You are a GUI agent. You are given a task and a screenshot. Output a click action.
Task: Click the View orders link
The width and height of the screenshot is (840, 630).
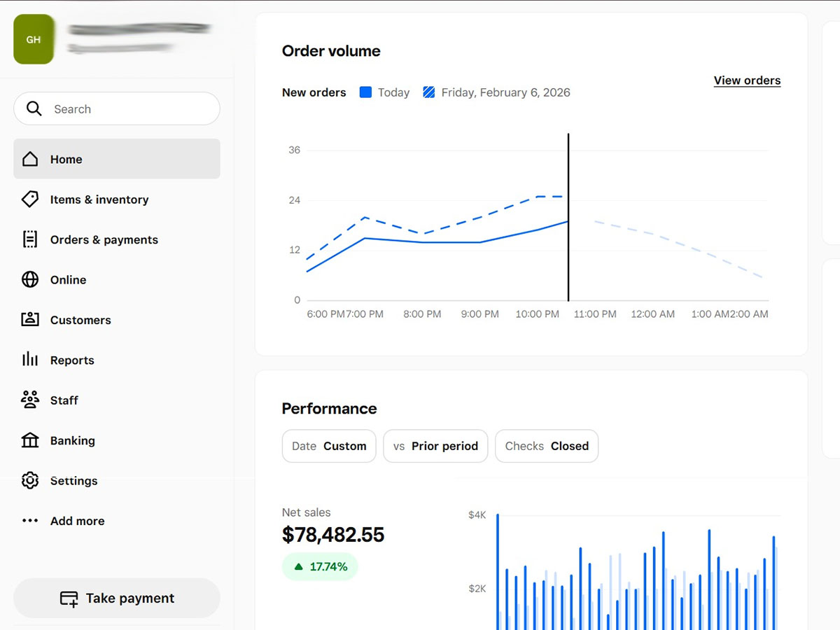click(747, 80)
